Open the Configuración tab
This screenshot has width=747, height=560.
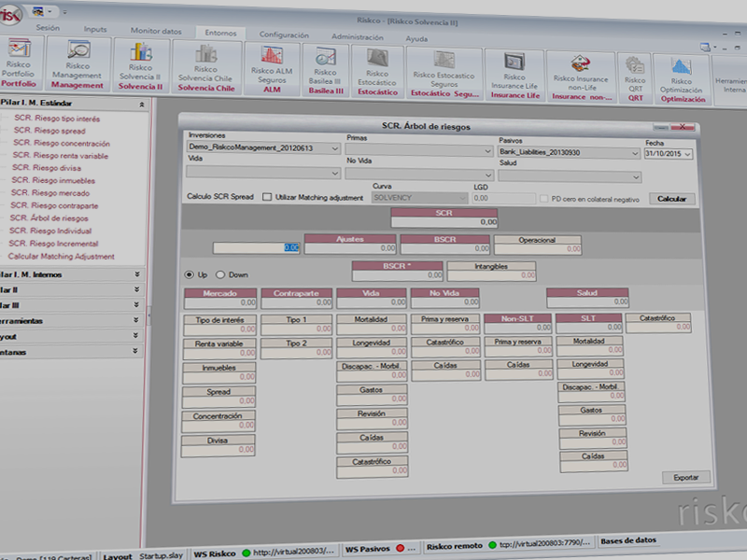(x=284, y=35)
